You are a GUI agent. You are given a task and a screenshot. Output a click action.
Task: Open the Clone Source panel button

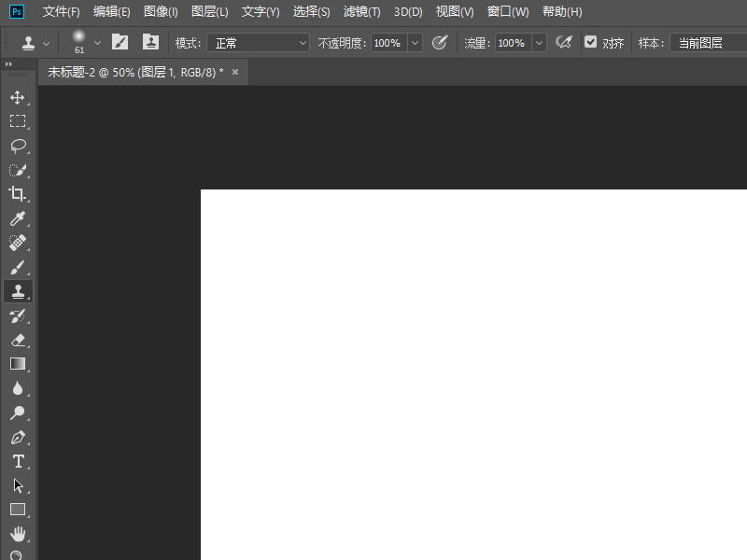pos(150,43)
